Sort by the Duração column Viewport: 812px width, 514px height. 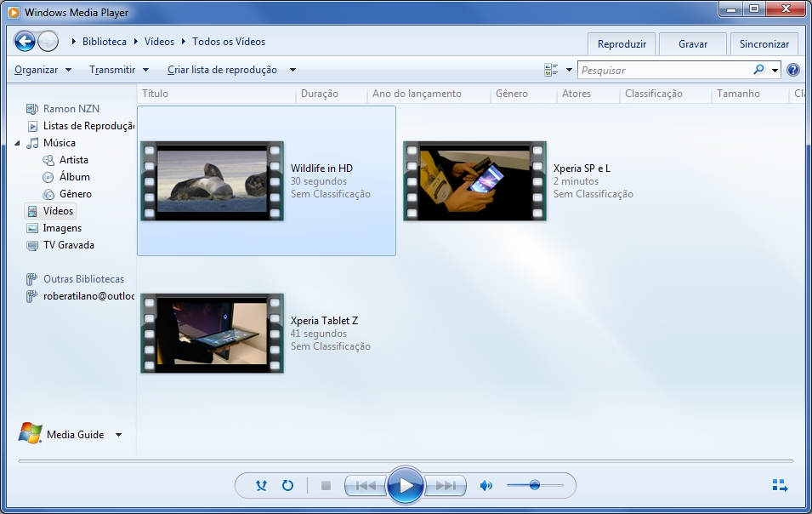tap(332, 94)
